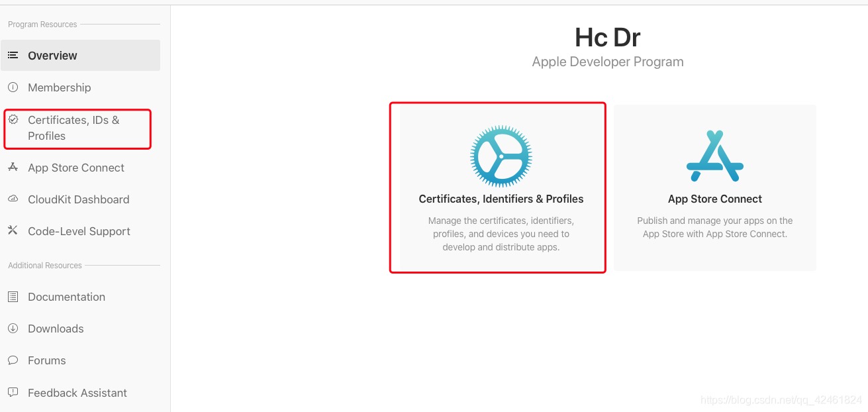This screenshot has height=412, width=868.
Task: Click the App Store Connect sidebar icon
Action: [13, 168]
